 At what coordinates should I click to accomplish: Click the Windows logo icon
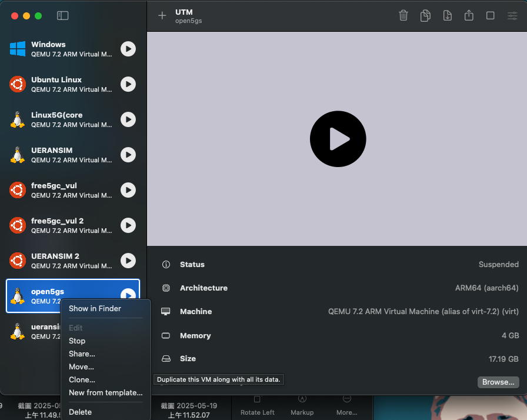[x=18, y=49]
